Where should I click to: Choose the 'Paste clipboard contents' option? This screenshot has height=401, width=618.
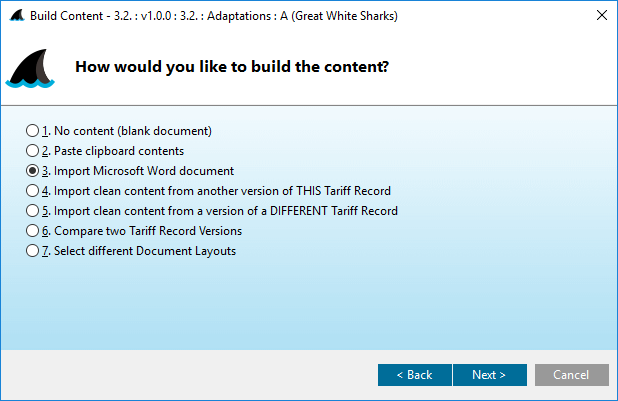33,151
